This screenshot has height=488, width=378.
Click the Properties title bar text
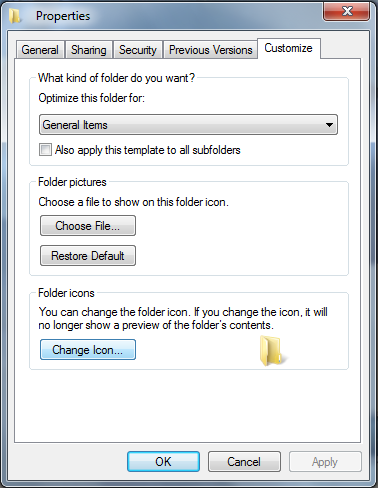coord(63,16)
